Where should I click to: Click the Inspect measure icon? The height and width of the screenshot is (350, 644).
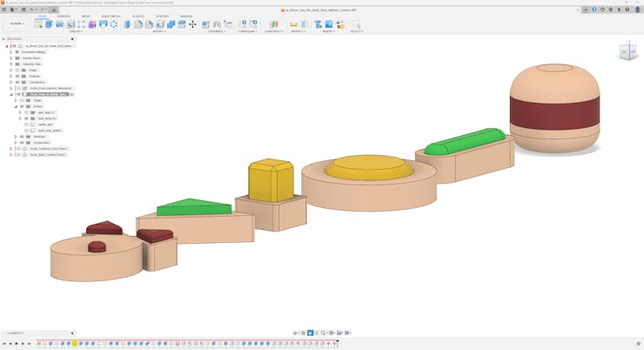tap(293, 24)
